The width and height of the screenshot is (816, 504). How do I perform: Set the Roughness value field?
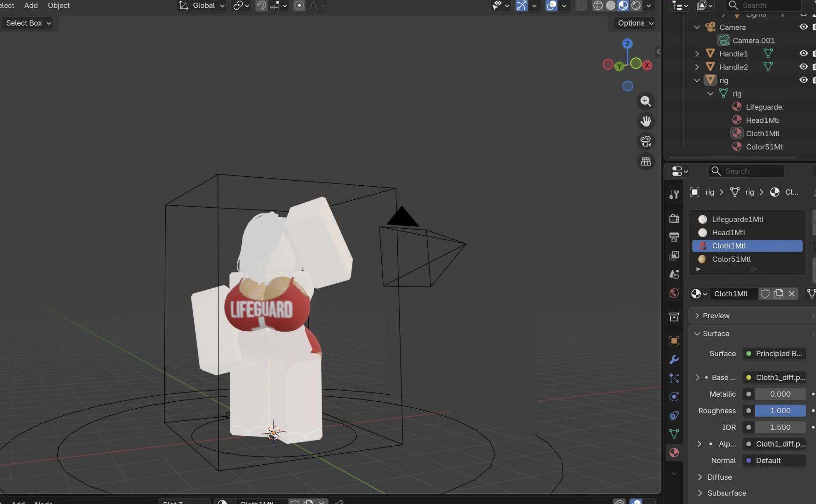[x=780, y=411]
